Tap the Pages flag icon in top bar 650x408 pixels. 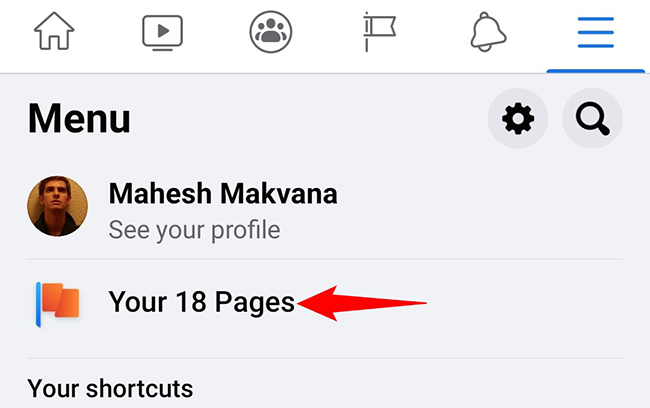pos(379,32)
